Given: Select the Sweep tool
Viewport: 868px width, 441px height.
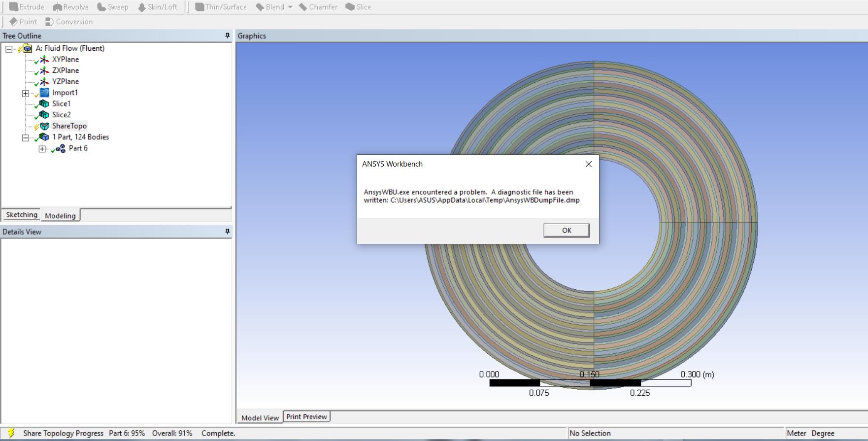Looking at the screenshot, I should (112, 7).
